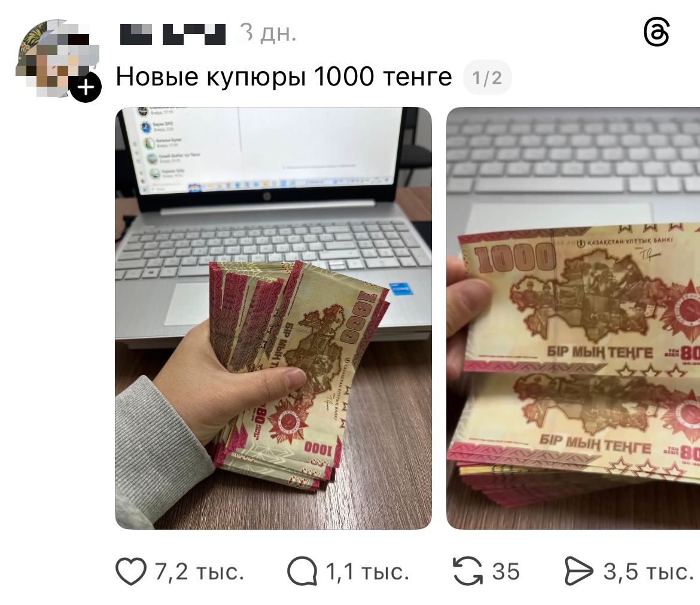Like the post with the heart icon
The width and height of the screenshot is (700, 605).
click(x=131, y=571)
